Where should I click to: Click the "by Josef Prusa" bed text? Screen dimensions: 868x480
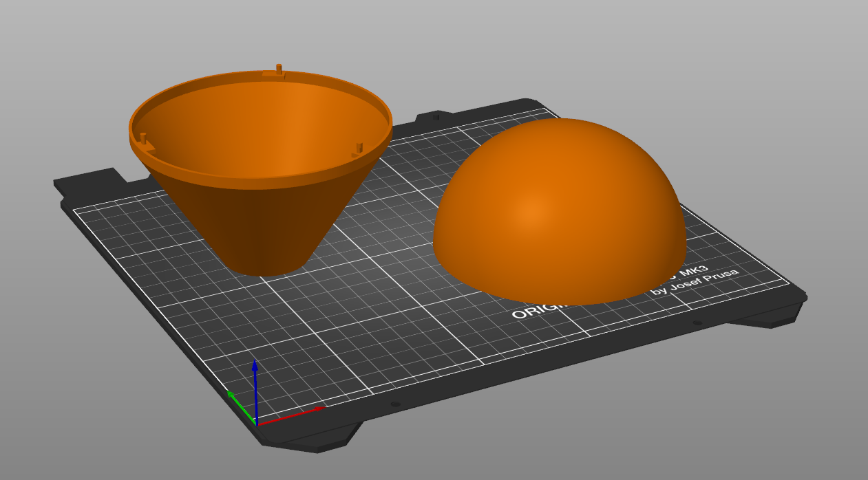[x=695, y=282]
